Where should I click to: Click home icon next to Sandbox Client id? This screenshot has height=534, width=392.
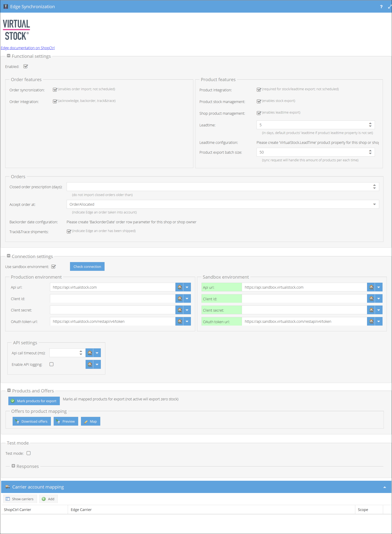pos(371,298)
